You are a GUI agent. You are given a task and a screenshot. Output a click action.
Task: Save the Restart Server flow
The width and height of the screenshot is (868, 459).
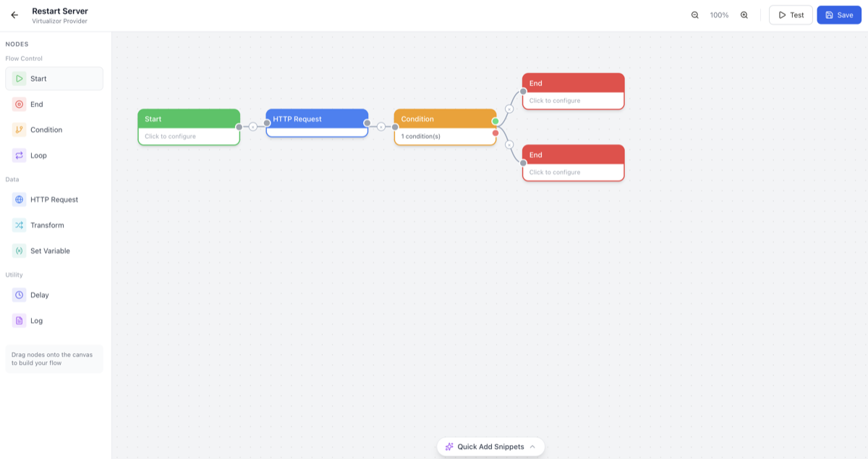coord(838,14)
